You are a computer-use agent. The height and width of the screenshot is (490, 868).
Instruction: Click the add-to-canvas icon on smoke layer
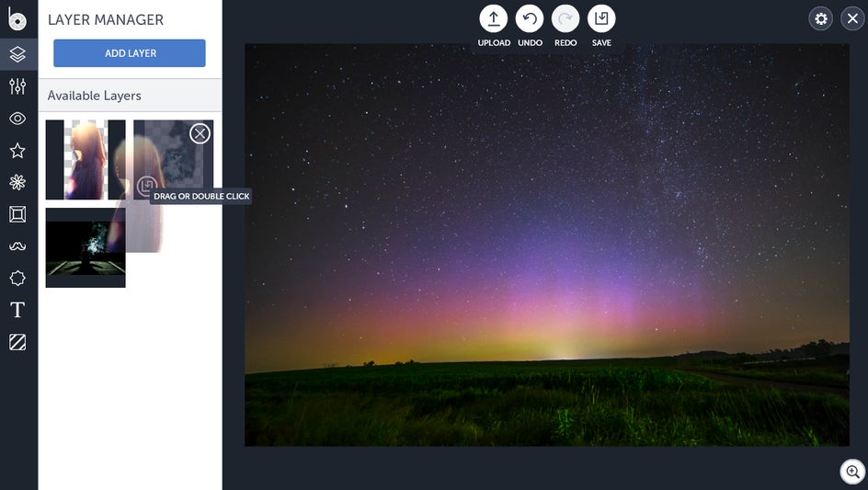click(147, 186)
